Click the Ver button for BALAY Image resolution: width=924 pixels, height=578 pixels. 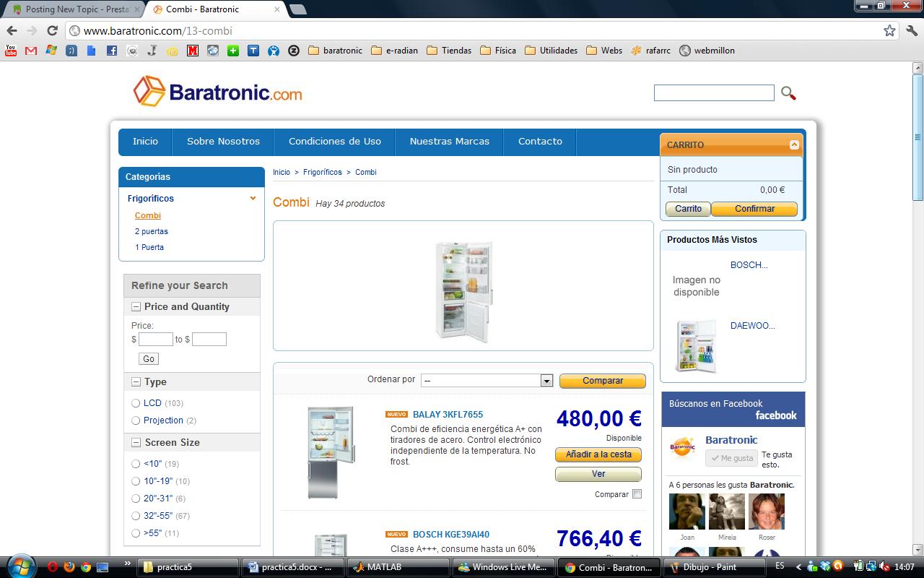coord(598,474)
